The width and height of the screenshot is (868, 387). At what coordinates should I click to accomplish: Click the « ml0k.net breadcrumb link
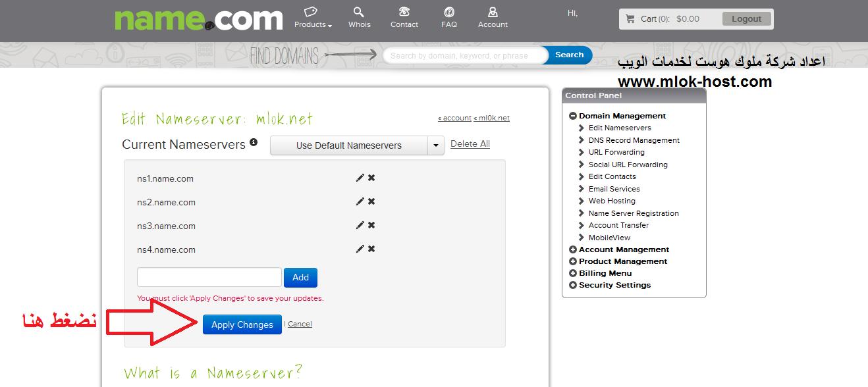point(492,118)
